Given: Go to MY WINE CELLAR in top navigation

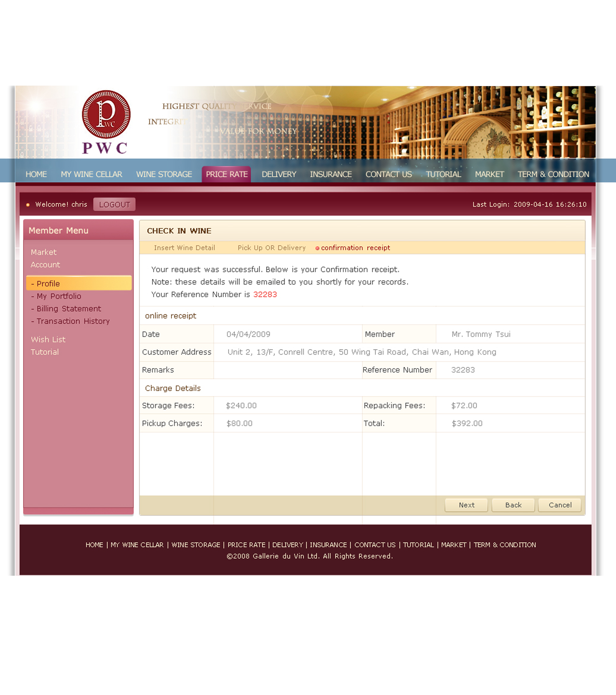Looking at the screenshot, I should [91, 174].
